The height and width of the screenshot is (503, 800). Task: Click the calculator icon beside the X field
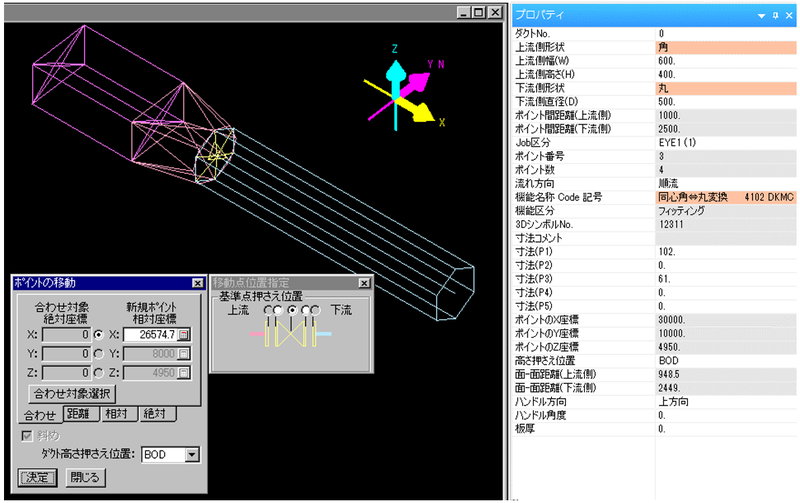184,333
